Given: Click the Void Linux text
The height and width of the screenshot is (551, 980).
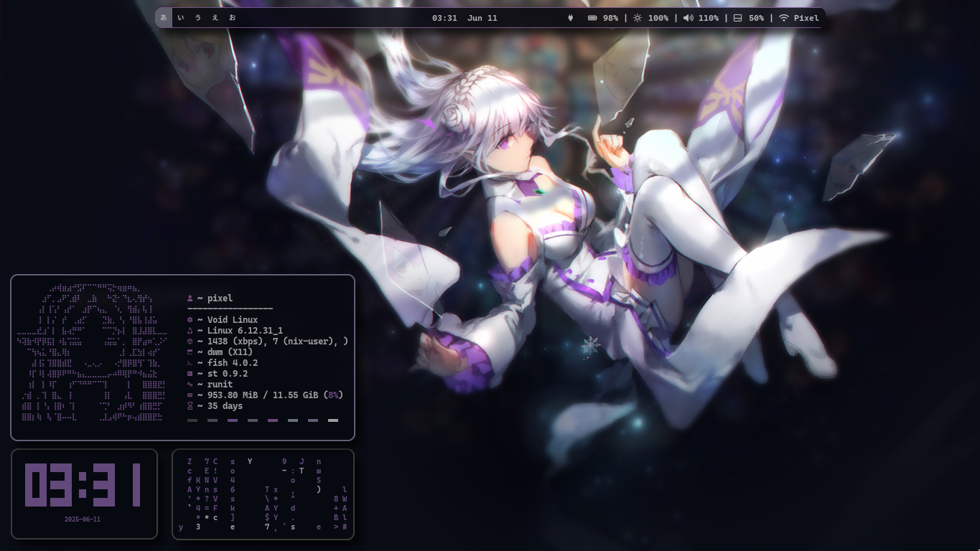Looking at the screenshot, I should tap(233, 320).
